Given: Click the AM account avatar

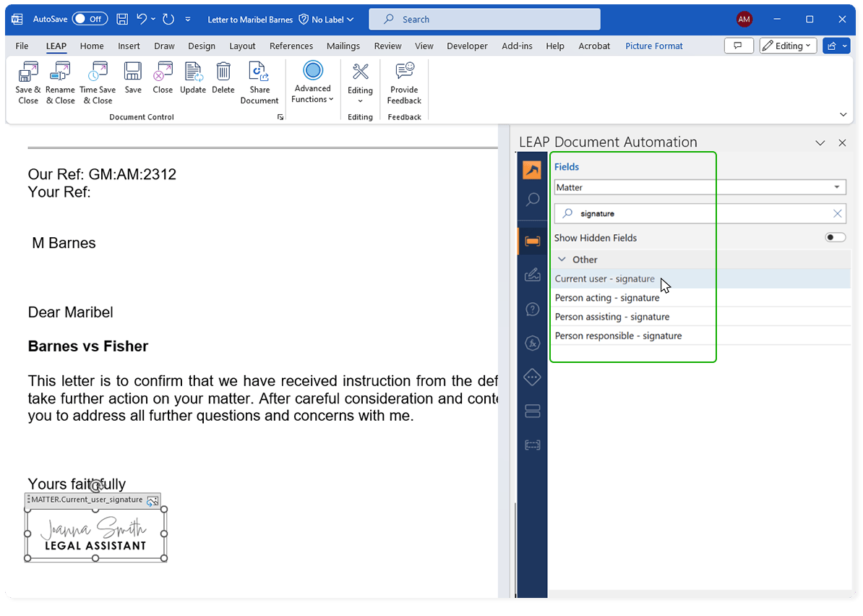Looking at the screenshot, I should click(744, 20).
